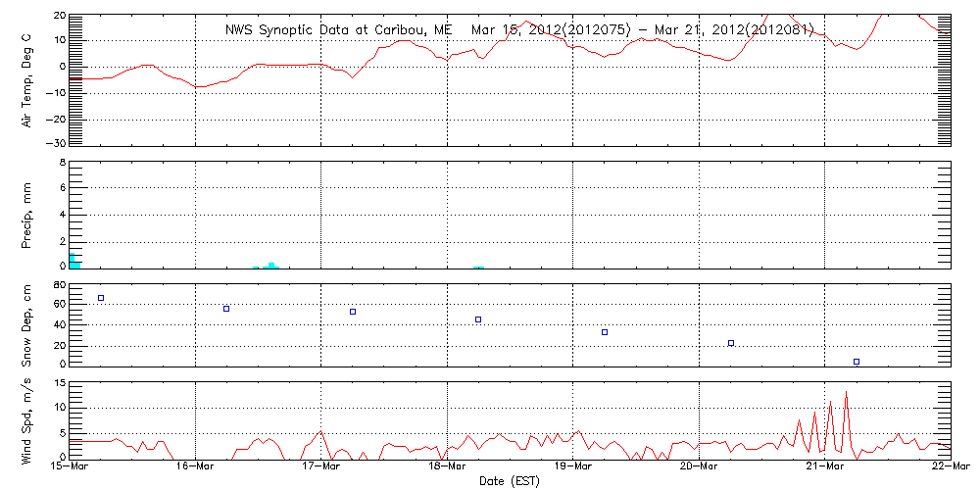Click the cyan precipitation bar at 15-Mar
The height and width of the screenshot is (490, 980).
(73, 262)
